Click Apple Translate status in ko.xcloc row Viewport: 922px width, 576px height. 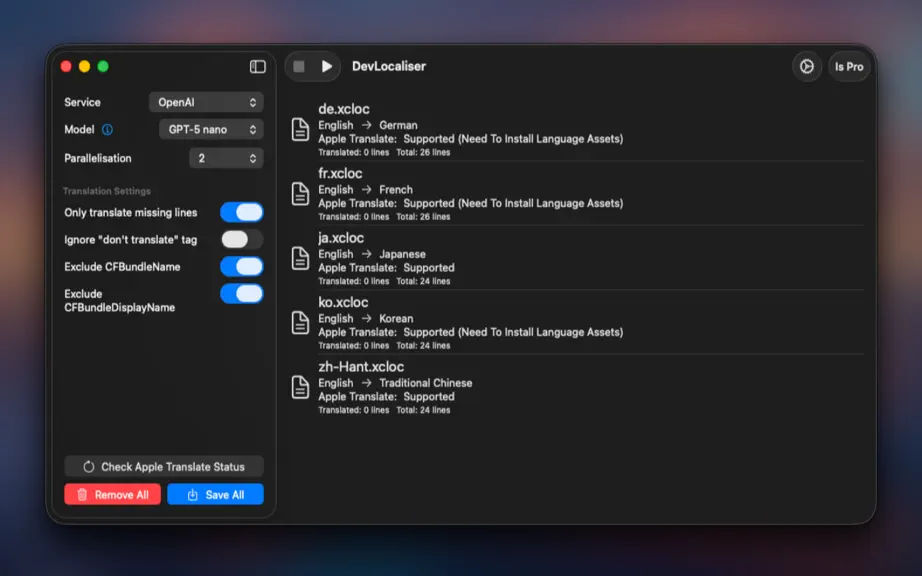click(x=470, y=332)
